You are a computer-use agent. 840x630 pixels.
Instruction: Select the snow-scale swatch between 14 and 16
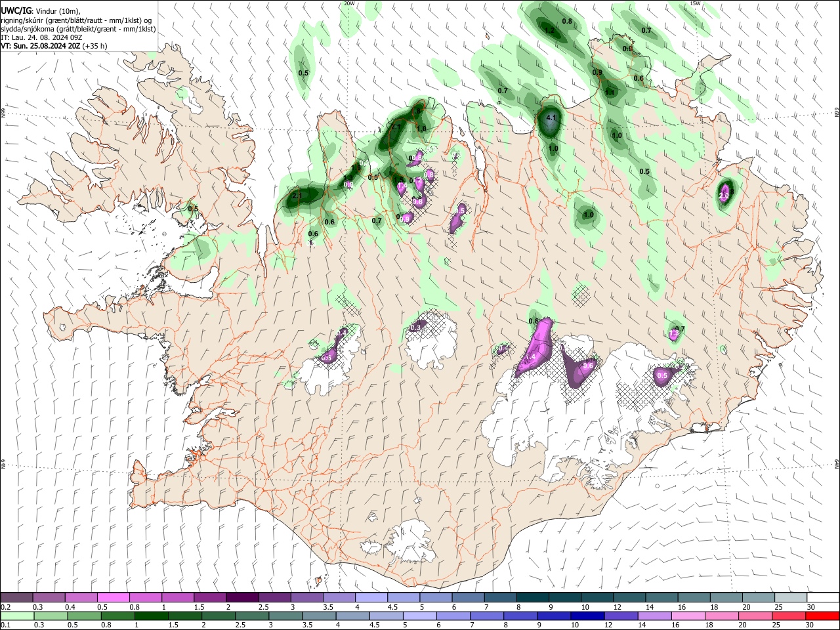(x=662, y=598)
